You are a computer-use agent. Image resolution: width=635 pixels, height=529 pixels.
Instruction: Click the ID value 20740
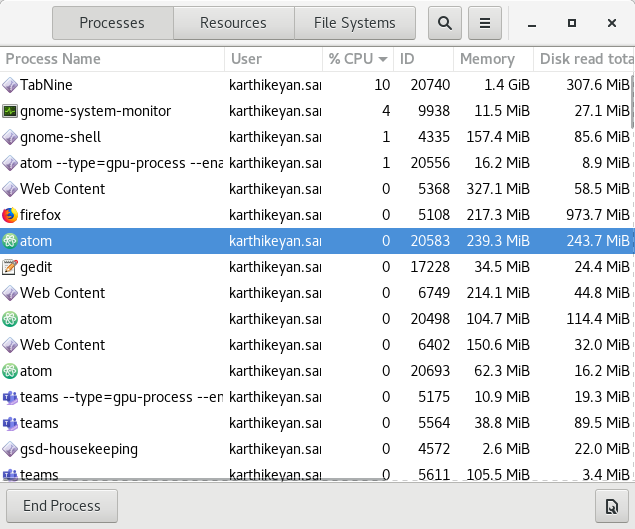[430, 85]
